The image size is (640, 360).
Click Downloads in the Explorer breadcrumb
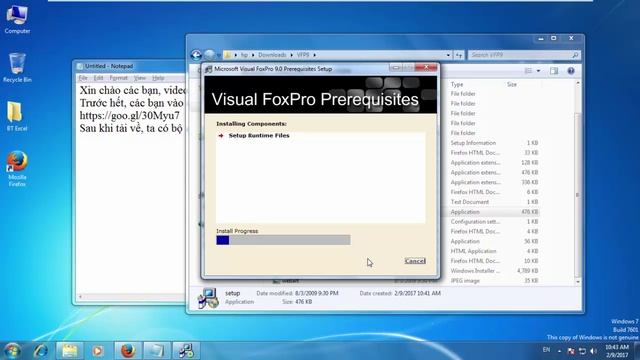pos(272,55)
